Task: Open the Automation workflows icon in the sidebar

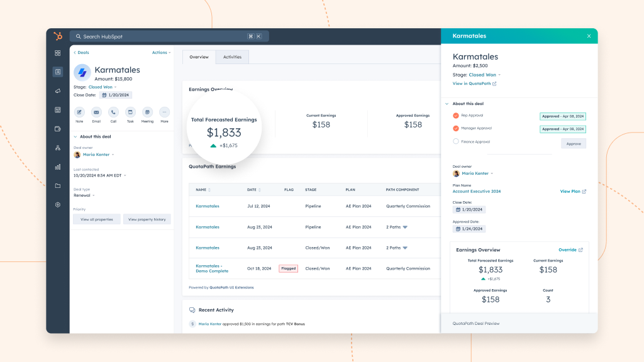Action: coord(57,148)
